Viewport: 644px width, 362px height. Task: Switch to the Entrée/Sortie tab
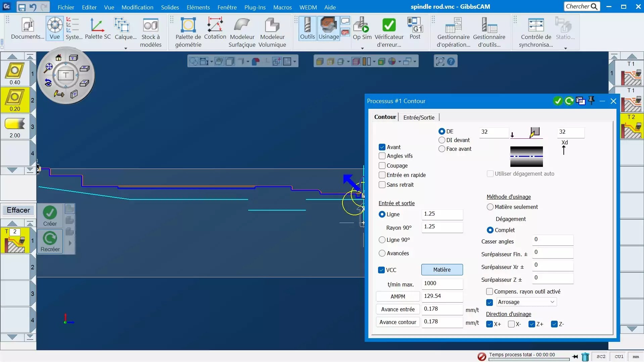tap(418, 117)
